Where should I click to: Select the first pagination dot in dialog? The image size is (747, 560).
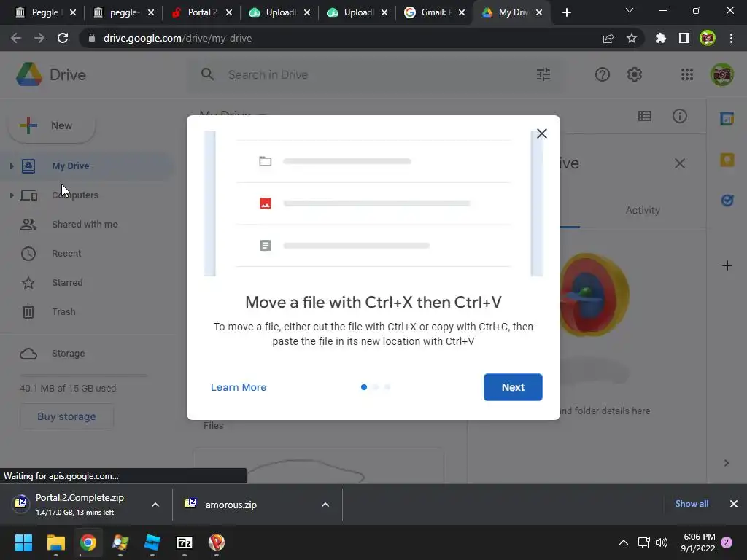coord(364,387)
